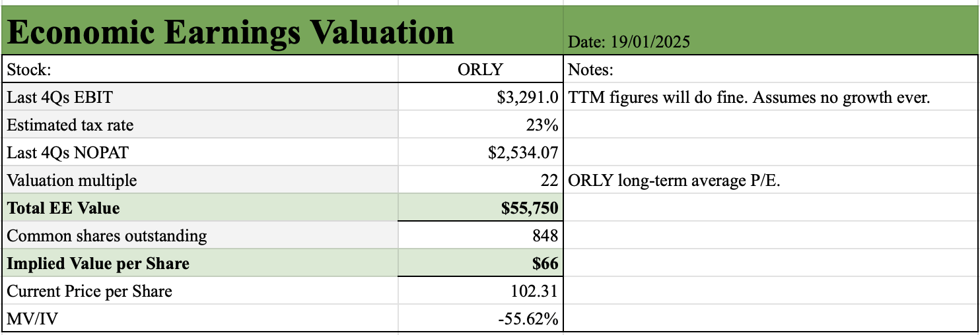Select the Last 4Qs NOPAT label cell
The height and width of the screenshot is (335, 980).
(201, 152)
